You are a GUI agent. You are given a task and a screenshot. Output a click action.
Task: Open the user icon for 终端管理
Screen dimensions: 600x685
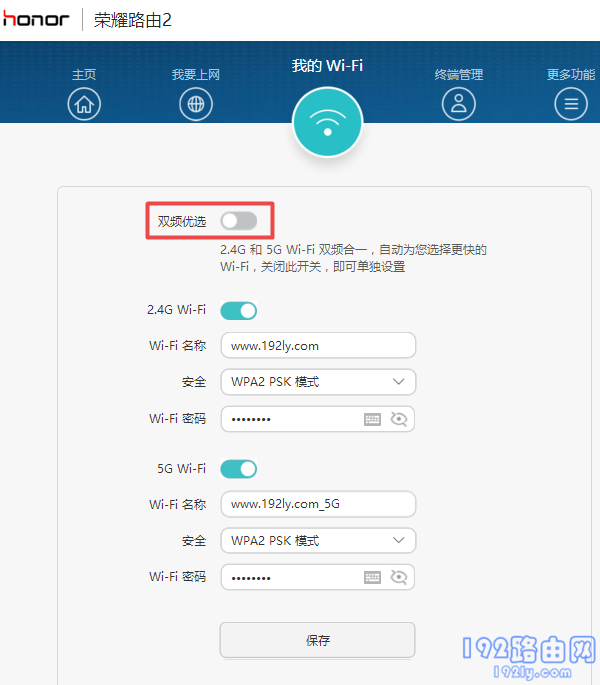459,103
